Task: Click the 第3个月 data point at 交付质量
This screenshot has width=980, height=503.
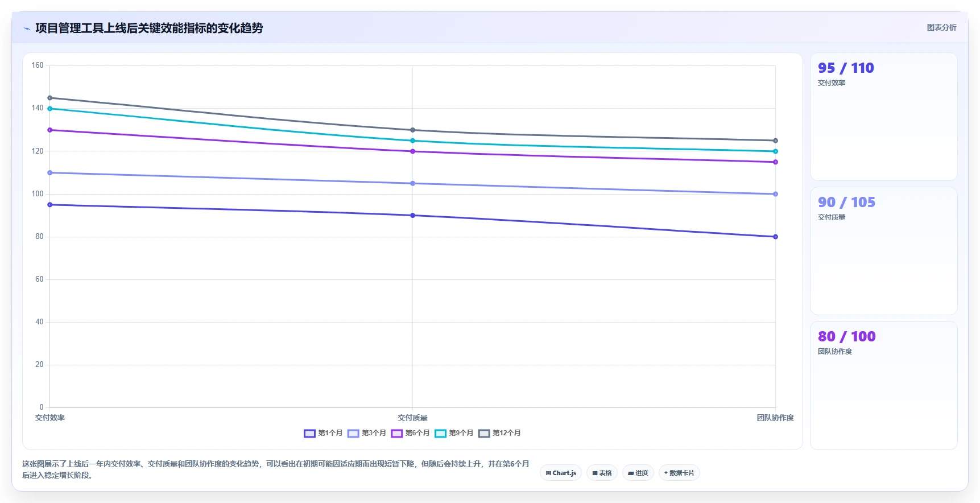Action: (x=412, y=183)
